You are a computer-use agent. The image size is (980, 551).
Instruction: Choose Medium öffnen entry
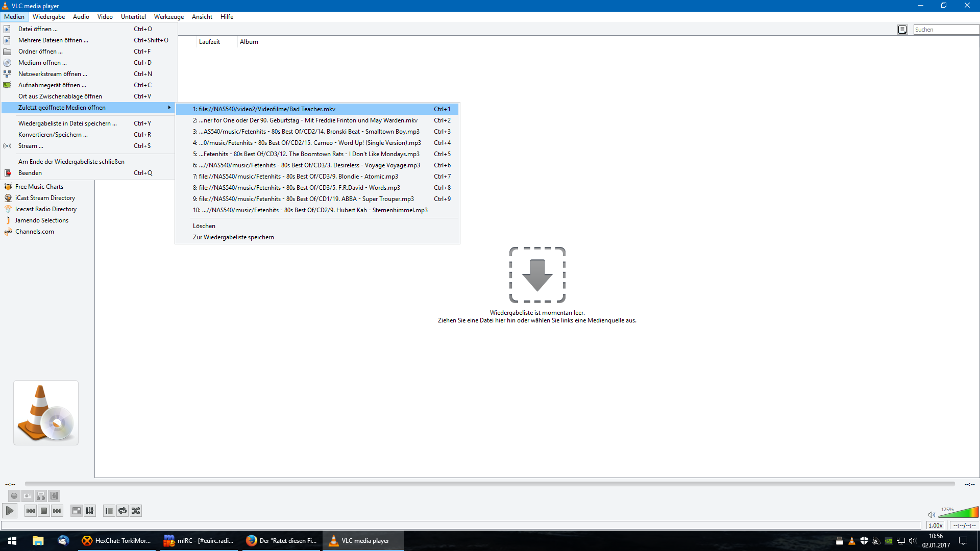[x=89, y=63]
